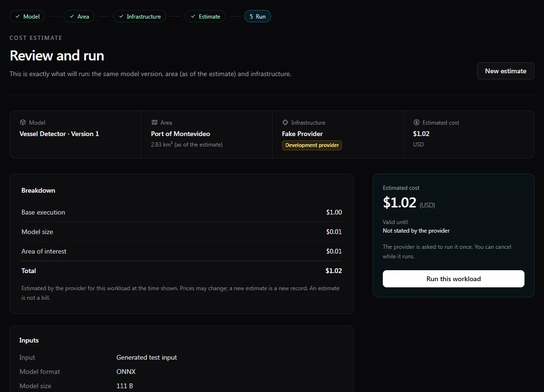Click the "COST ESTIMATE" overline label

point(36,38)
